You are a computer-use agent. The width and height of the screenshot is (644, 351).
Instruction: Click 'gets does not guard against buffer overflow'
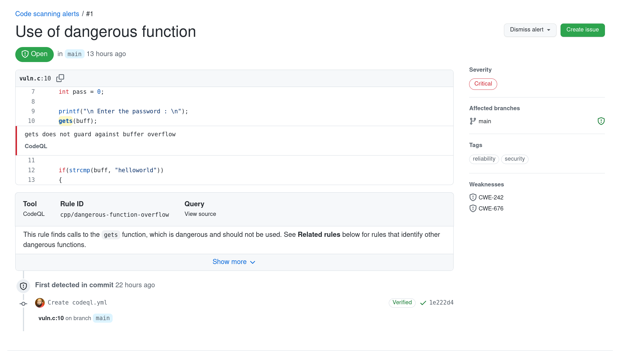pos(100,134)
